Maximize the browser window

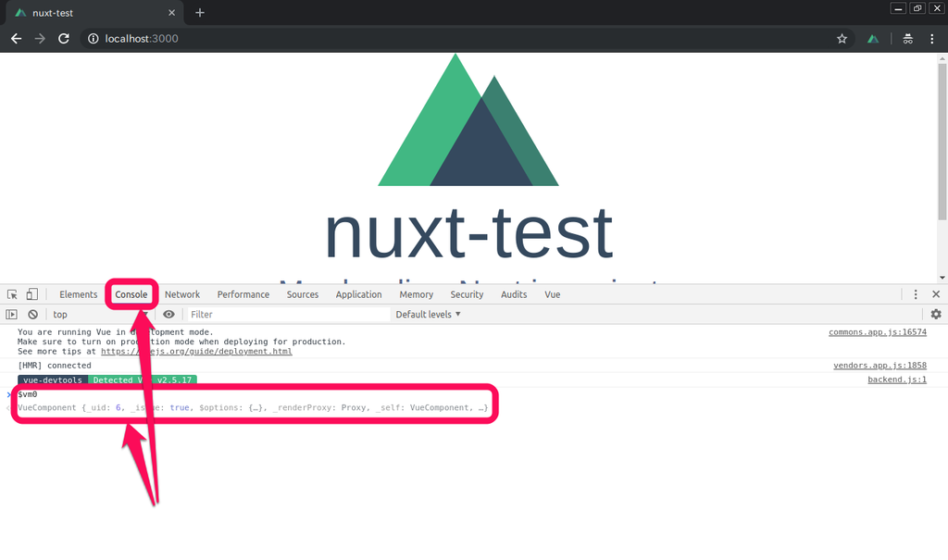[917, 8]
